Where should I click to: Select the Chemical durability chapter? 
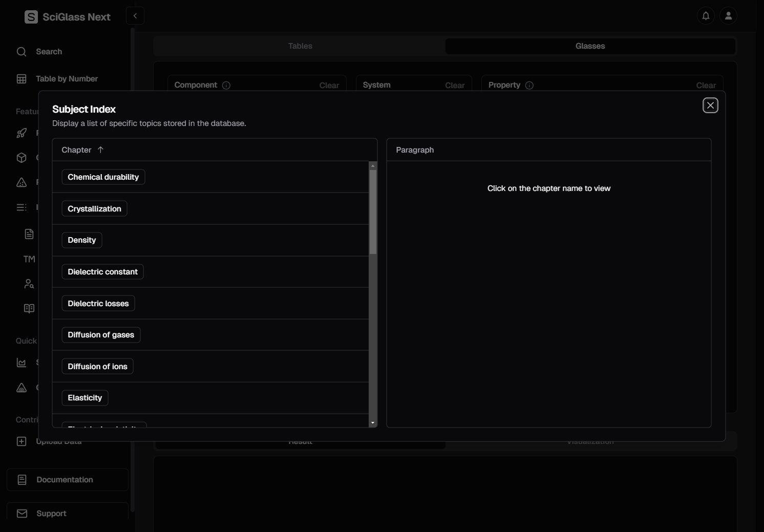(x=103, y=177)
